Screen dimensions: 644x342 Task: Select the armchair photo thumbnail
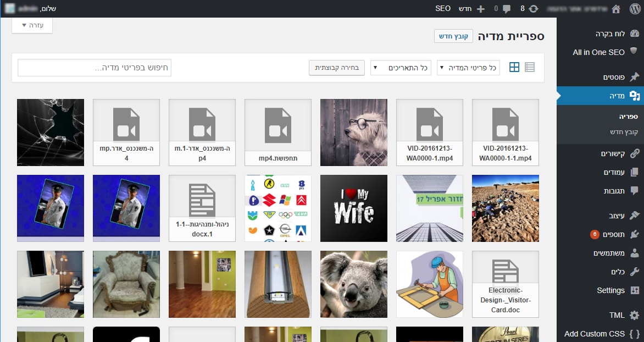126,284
